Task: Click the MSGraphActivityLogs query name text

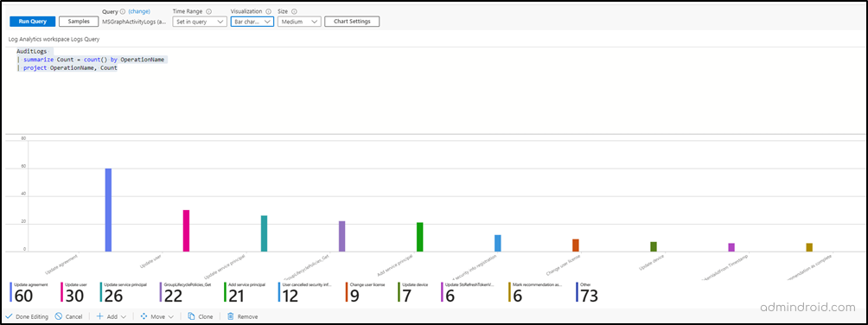Action: point(134,22)
